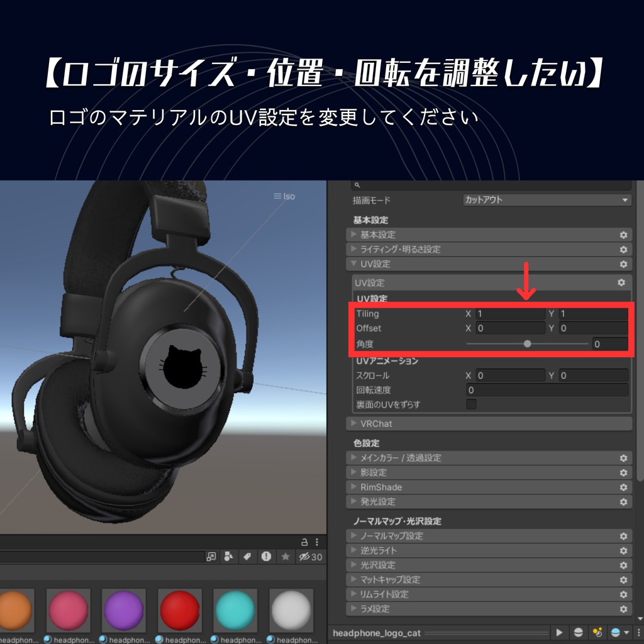The image size is (644, 644).
Task: Open the Inspector kebab menu at top right
Action: (318, 541)
